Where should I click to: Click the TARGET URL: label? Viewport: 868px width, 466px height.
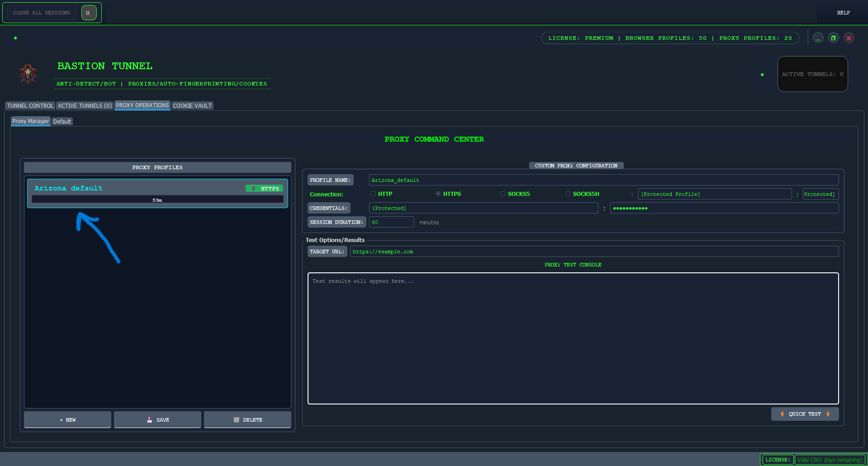tap(327, 252)
